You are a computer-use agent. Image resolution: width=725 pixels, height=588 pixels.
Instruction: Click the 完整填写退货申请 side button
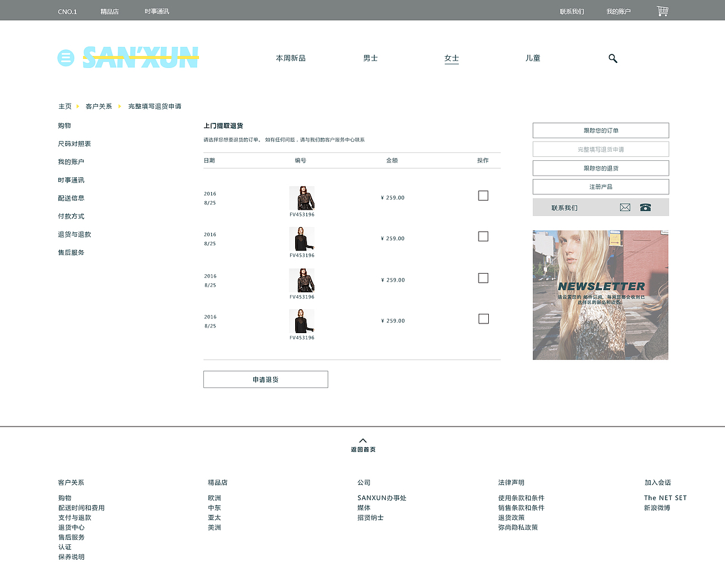click(x=601, y=149)
